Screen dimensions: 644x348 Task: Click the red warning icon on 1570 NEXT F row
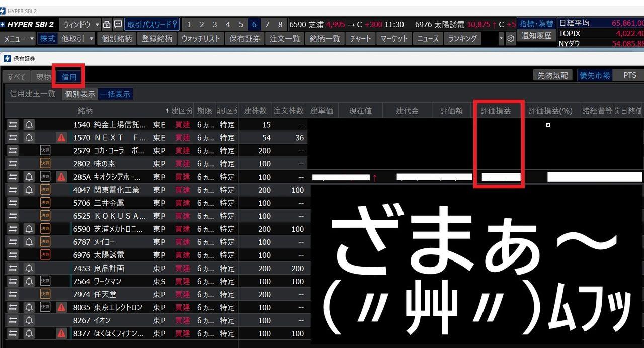click(61, 138)
